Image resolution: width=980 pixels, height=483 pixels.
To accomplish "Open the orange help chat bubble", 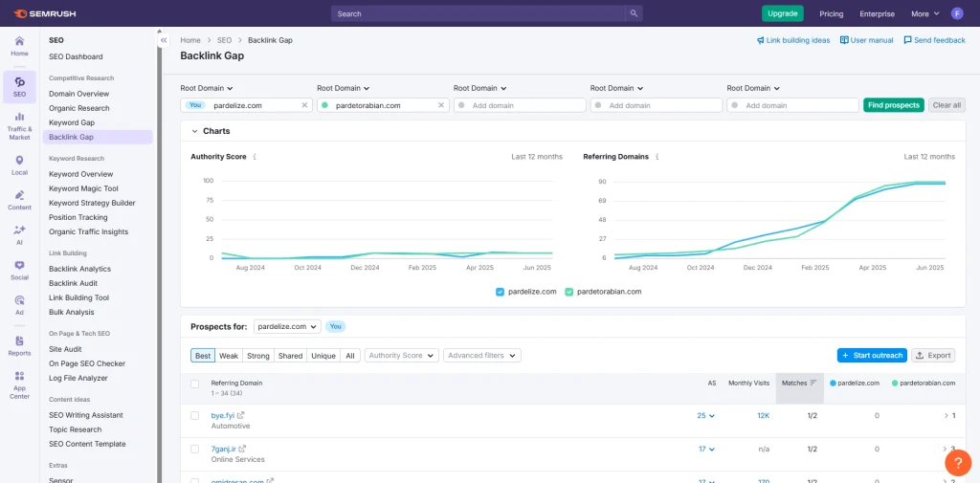I will 957,462.
